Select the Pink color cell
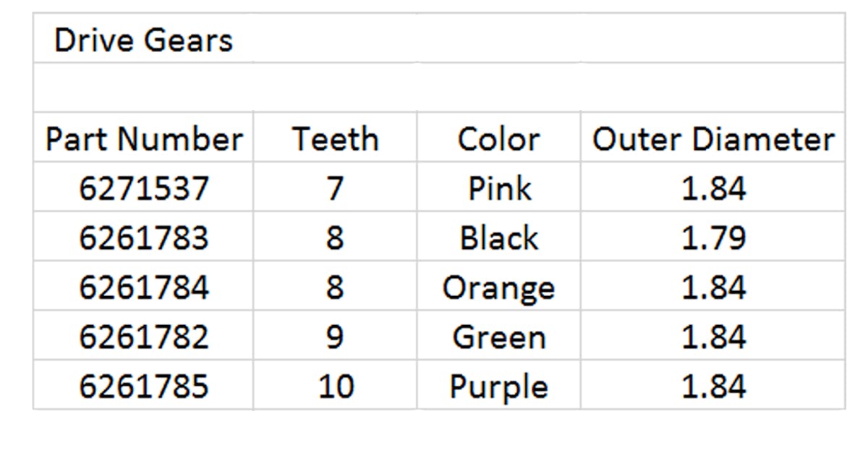This screenshot has height=451, width=868. pos(498,188)
